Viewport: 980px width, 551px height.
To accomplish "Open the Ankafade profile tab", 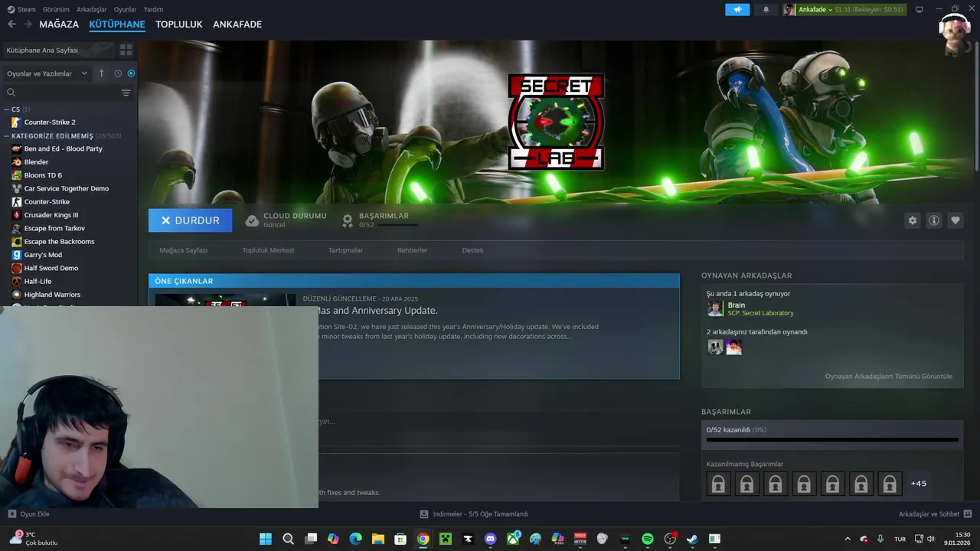I will click(x=237, y=24).
